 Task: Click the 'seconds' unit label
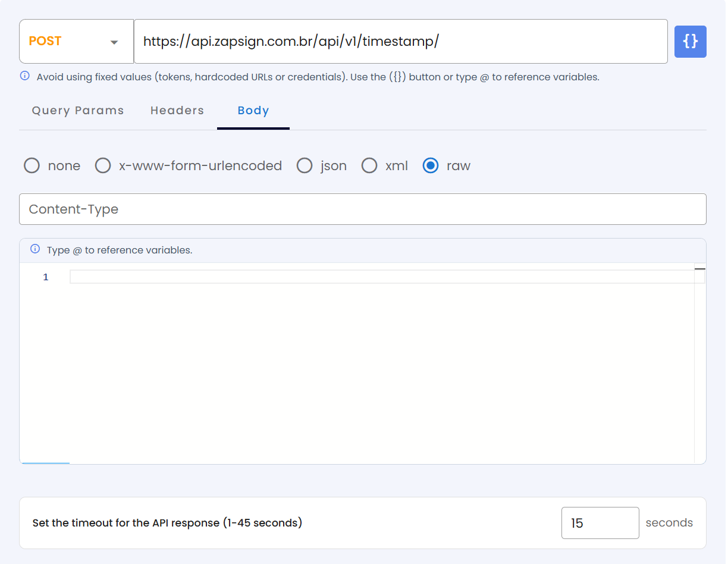pos(669,522)
